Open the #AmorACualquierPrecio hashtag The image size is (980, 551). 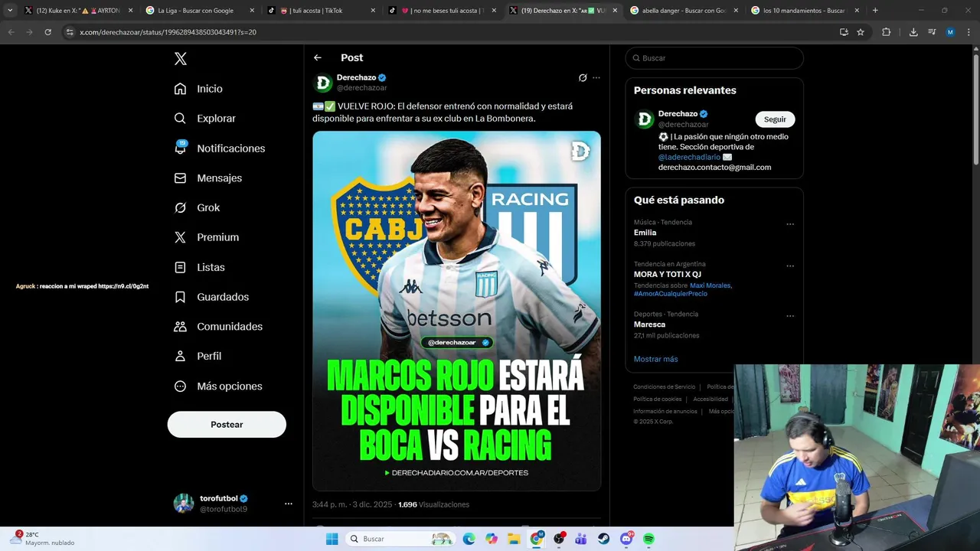point(671,294)
